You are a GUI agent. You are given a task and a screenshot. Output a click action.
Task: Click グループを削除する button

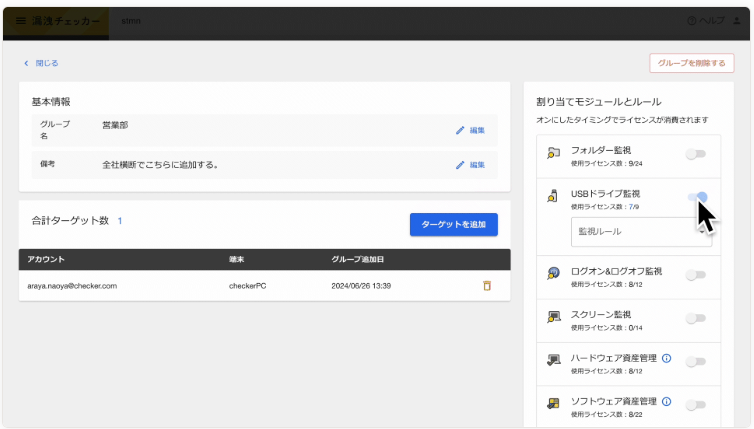click(x=691, y=63)
